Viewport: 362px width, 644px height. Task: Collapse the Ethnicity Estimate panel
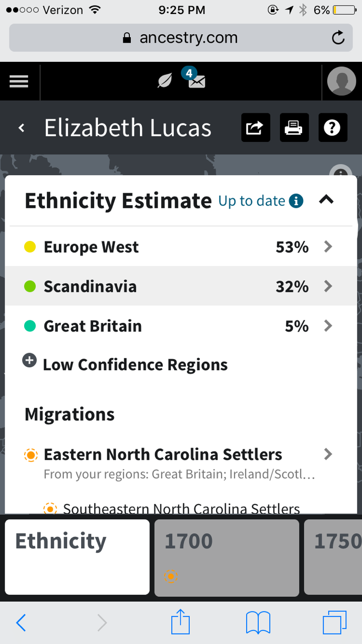[326, 200]
